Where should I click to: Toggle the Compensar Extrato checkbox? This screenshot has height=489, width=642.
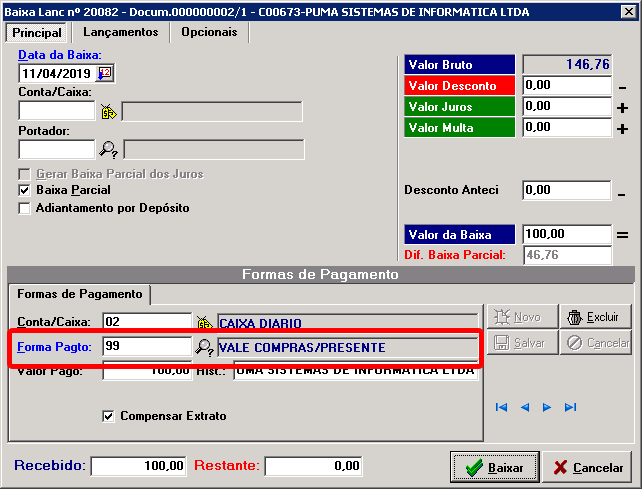109,416
